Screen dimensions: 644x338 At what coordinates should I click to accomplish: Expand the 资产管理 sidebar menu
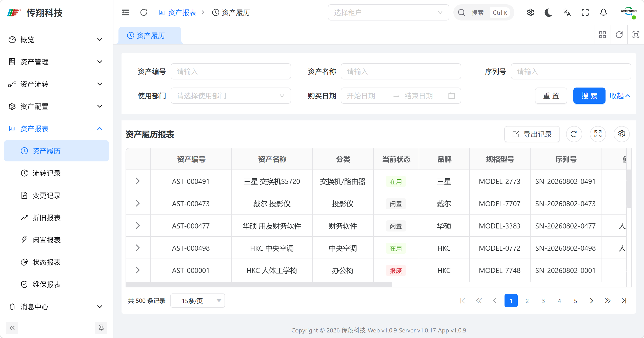tap(56, 62)
